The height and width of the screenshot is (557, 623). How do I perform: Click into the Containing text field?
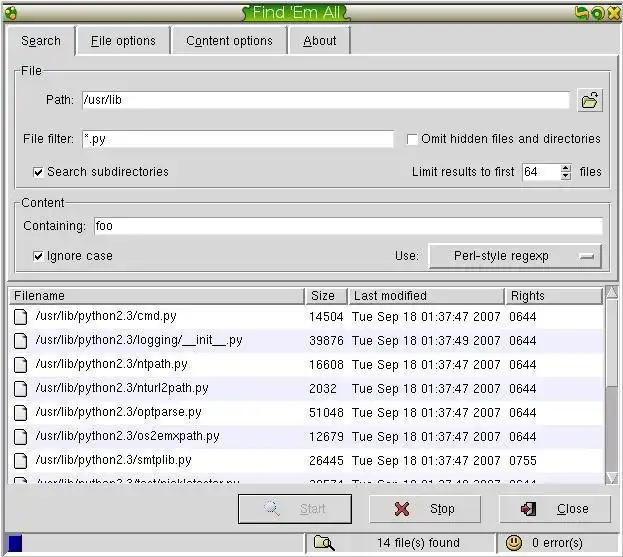pyautogui.click(x=348, y=226)
